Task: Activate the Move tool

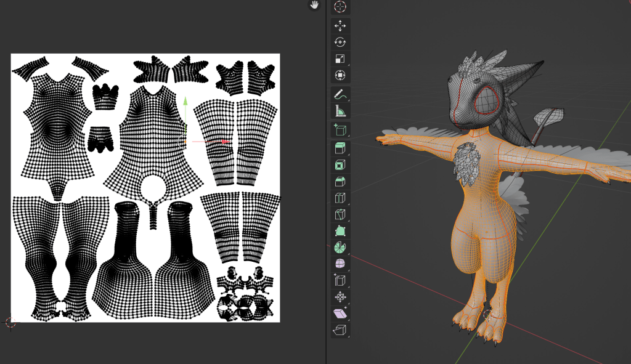Action: [340, 26]
